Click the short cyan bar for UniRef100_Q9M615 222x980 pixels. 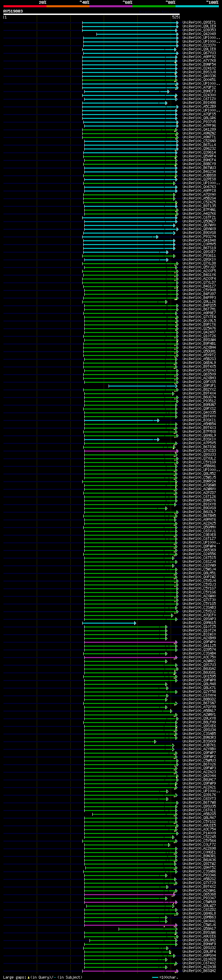109,624
